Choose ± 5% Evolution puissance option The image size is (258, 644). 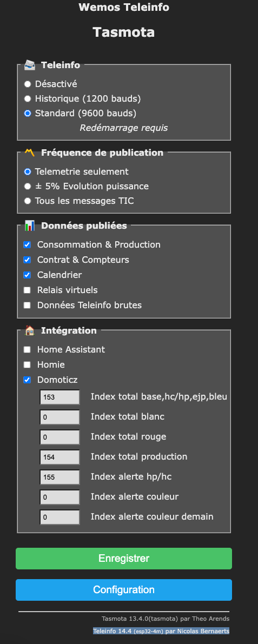[x=28, y=187]
